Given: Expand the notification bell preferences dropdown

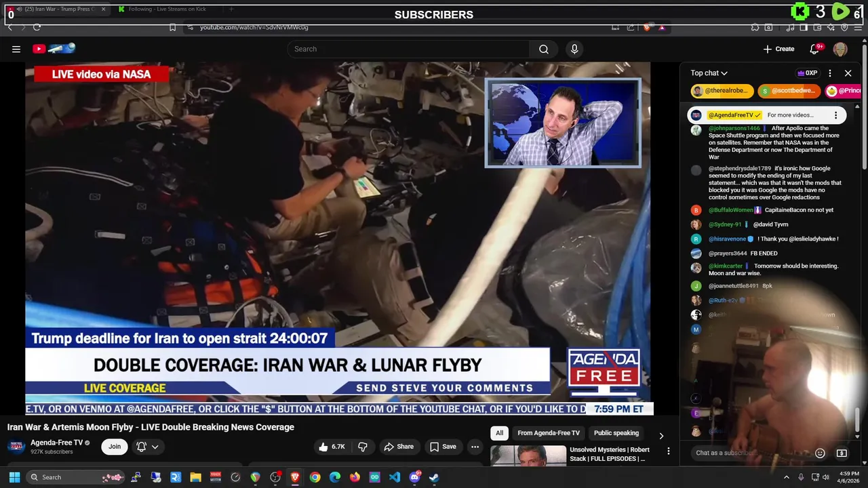Looking at the screenshot, I should click(x=147, y=447).
